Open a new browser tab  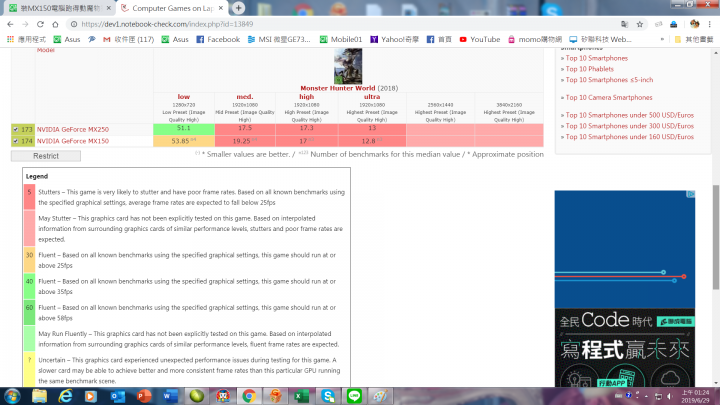[238, 8]
